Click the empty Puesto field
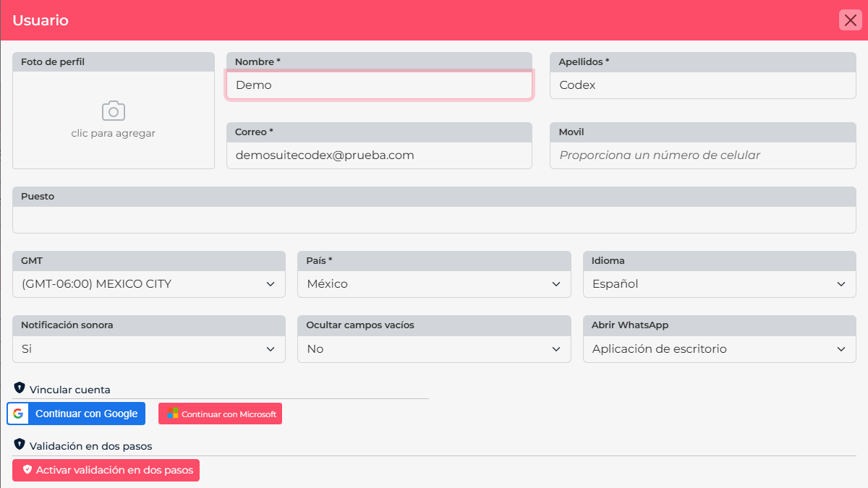 (434, 219)
